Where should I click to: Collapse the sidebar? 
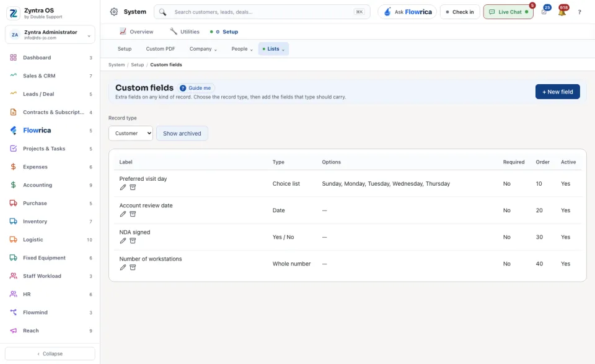click(x=50, y=353)
